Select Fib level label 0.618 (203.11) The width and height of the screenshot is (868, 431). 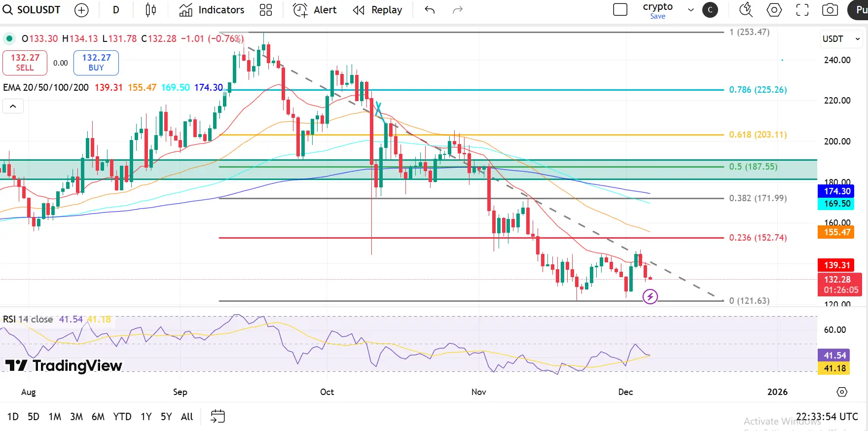(x=758, y=135)
